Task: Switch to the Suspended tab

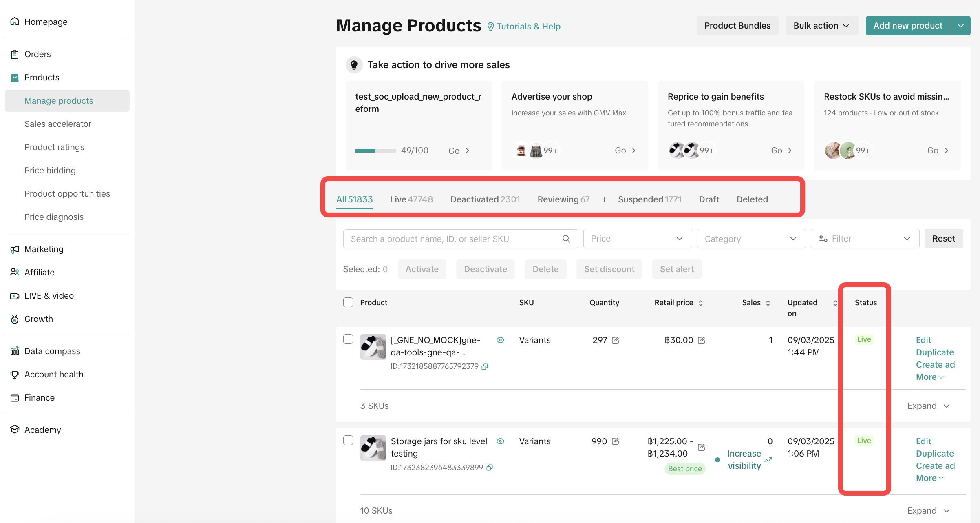Action: click(x=649, y=199)
